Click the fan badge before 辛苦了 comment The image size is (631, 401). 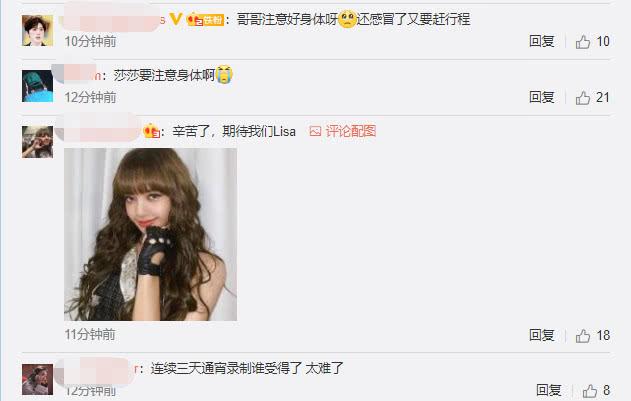[x=151, y=131]
